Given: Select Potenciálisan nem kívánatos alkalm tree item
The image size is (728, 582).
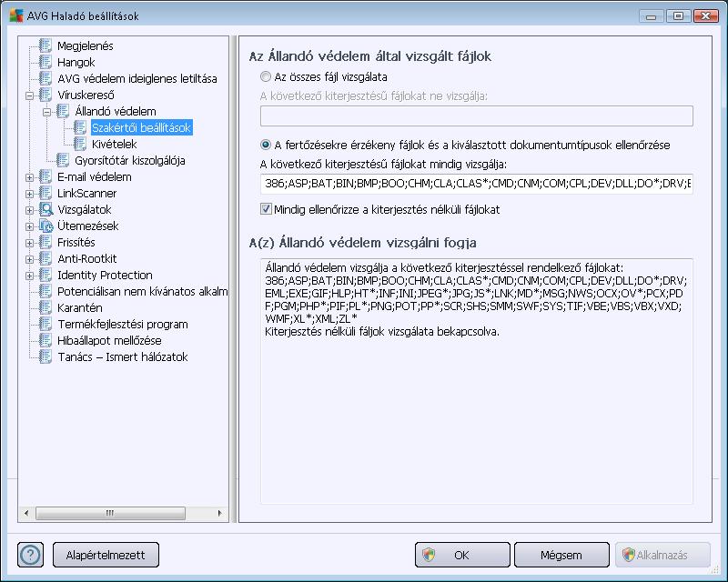Looking at the screenshot, I should pos(143,291).
